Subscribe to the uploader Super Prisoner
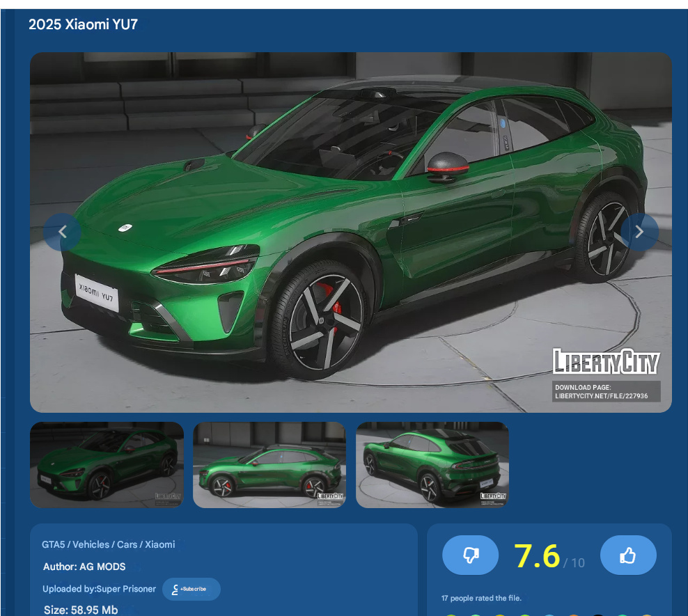The height and width of the screenshot is (616, 688). coord(191,589)
